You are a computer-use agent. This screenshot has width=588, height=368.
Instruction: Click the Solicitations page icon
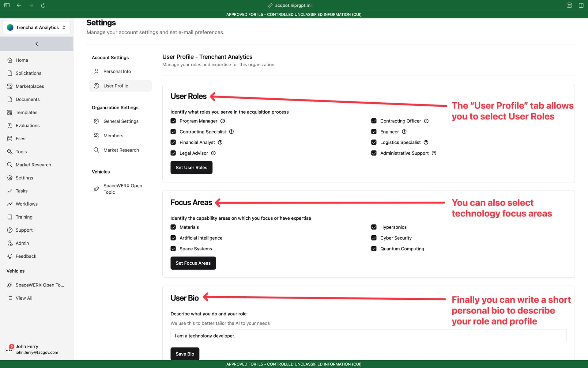tap(10, 73)
